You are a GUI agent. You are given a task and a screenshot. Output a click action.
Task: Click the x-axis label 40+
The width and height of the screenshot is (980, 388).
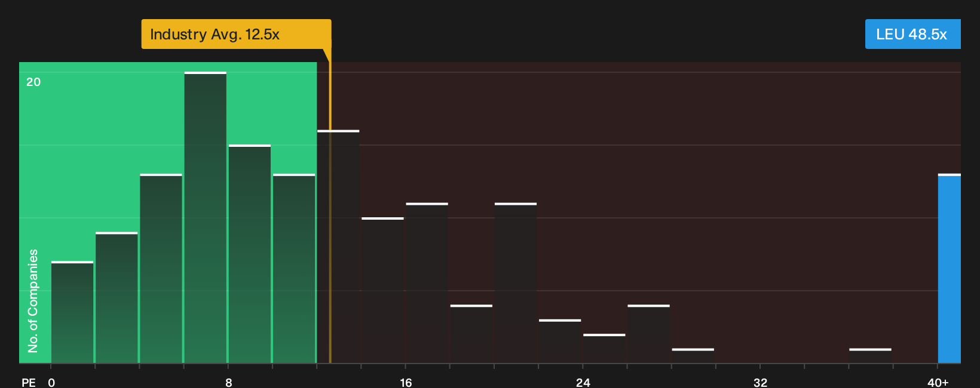pos(938,382)
